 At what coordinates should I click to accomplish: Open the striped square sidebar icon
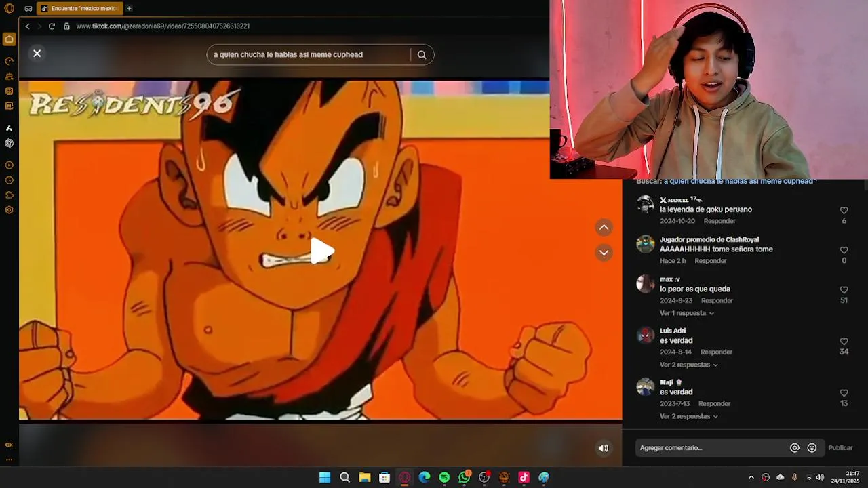coord(9,91)
